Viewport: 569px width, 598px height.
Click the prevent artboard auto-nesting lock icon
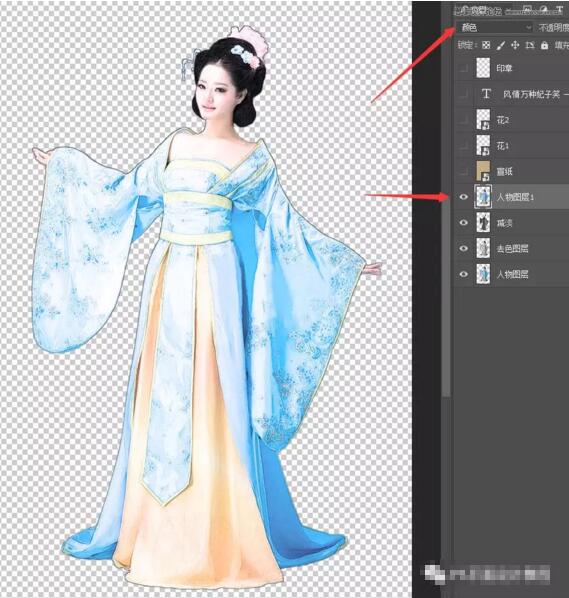point(530,45)
